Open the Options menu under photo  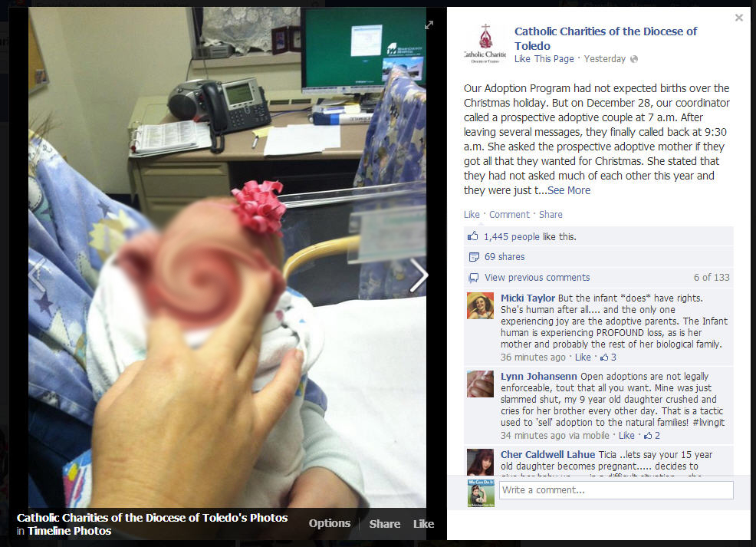(329, 523)
